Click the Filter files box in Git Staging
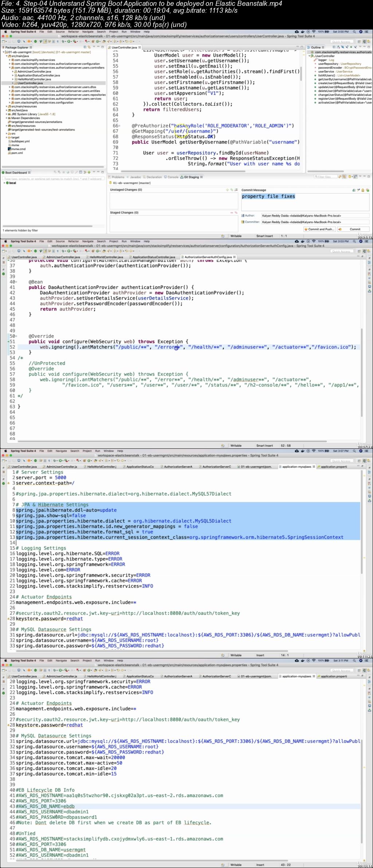The width and height of the screenshot is (373, 868). 325,177
